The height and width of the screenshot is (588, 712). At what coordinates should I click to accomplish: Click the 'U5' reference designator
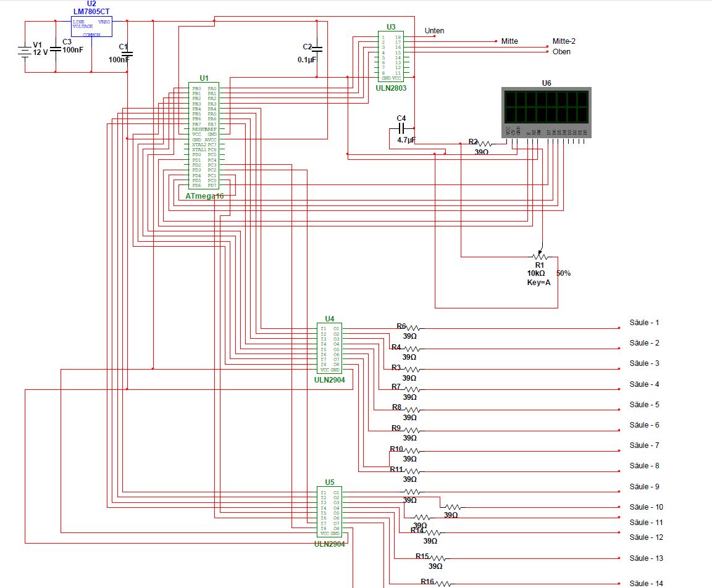point(330,482)
